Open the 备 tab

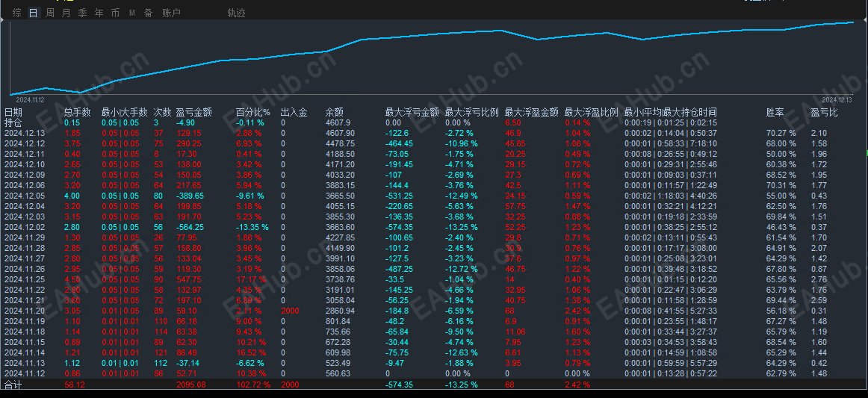click(148, 13)
